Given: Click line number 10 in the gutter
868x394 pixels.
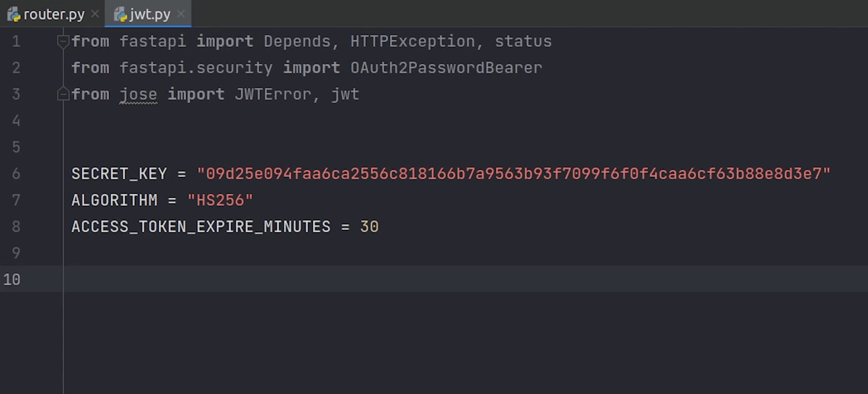Looking at the screenshot, I should [x=12, y=279].
